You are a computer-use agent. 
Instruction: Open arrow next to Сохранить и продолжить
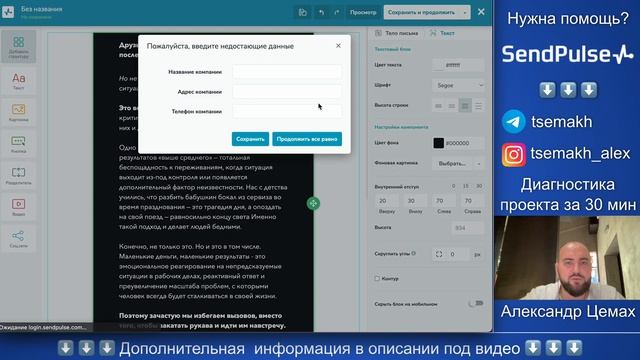click(x=465, y=12)
